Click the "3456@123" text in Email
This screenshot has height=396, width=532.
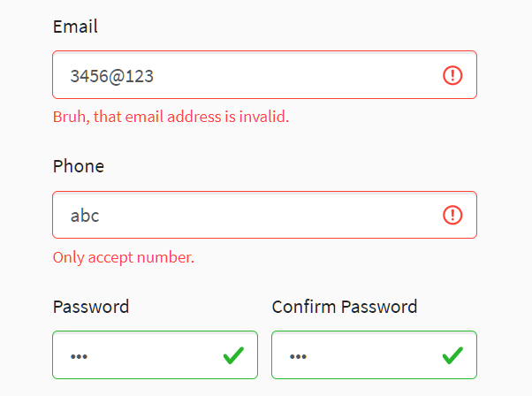pos(112,76)
